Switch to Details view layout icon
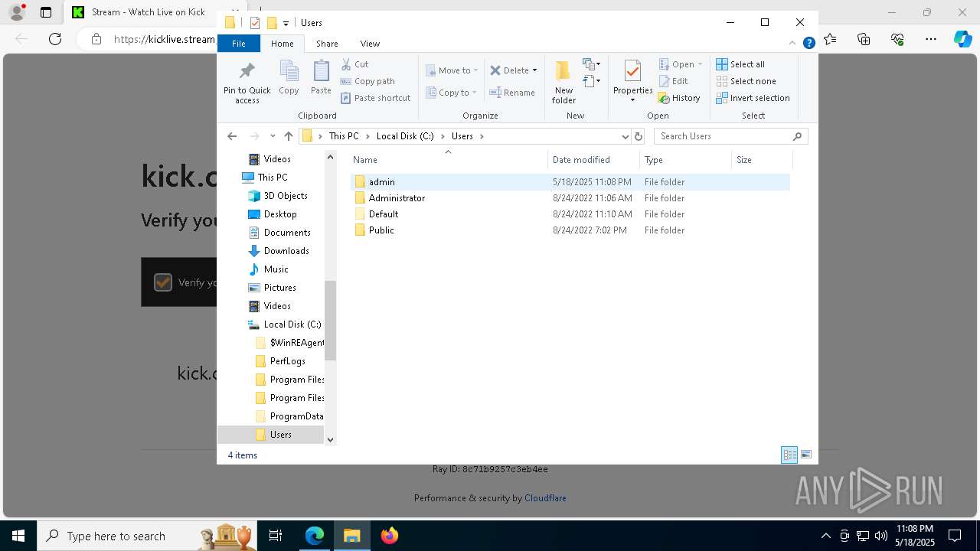The height and width of the screenshot is (551, 980). (789, 455)
